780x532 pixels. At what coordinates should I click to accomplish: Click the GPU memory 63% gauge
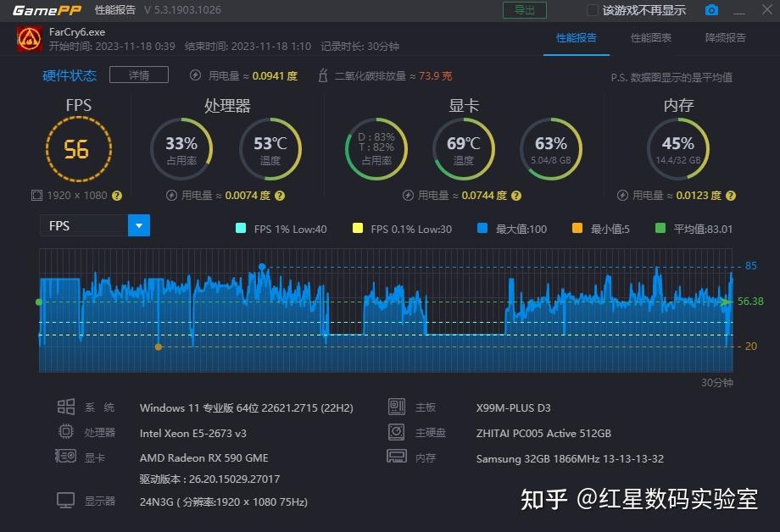pyautogui.click(x=551, y=149)
